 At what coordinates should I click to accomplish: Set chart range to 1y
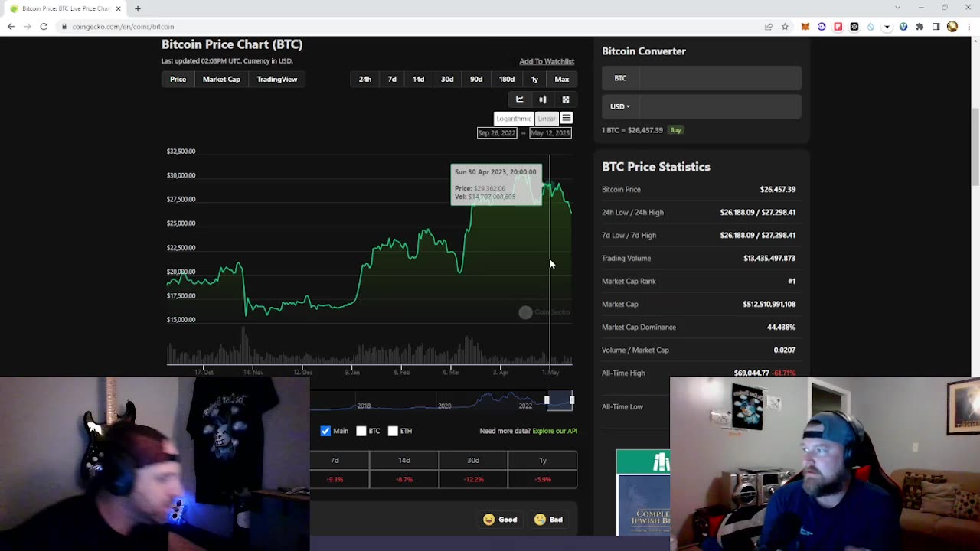[534, 79]
